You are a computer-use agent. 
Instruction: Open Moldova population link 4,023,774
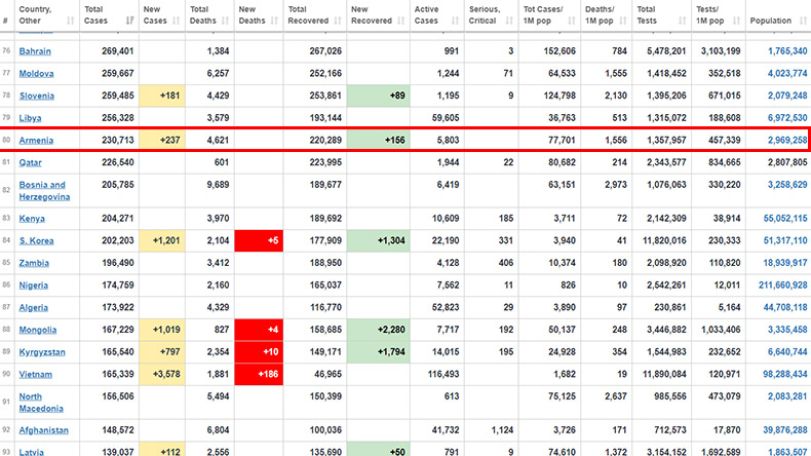(x=787, y=73)
